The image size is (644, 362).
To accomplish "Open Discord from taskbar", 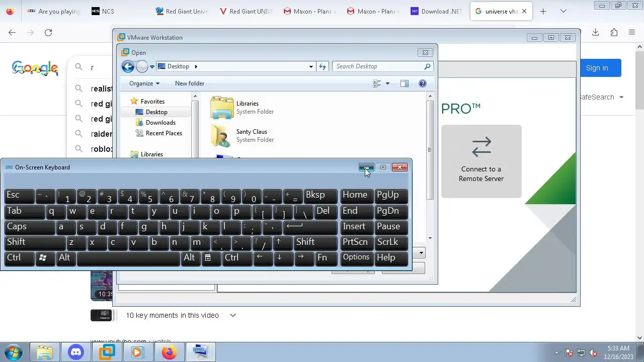I will coord(76,352).
